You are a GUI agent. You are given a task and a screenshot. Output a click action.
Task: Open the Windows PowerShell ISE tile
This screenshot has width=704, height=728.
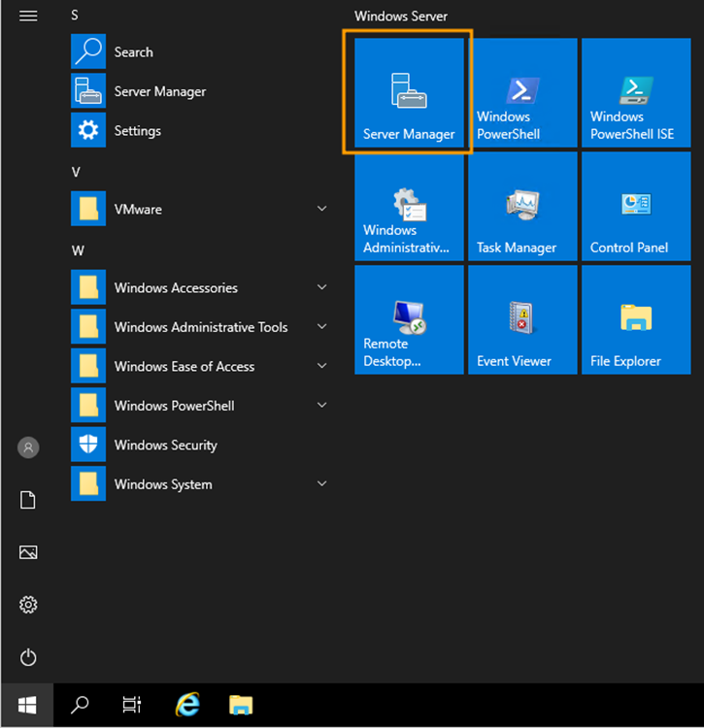point(636,93)
